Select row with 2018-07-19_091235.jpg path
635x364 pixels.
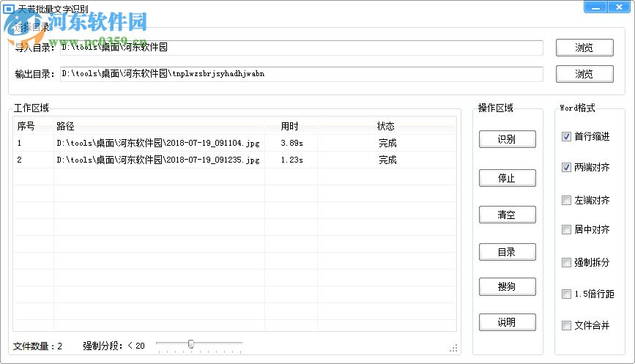click(235, 160)
